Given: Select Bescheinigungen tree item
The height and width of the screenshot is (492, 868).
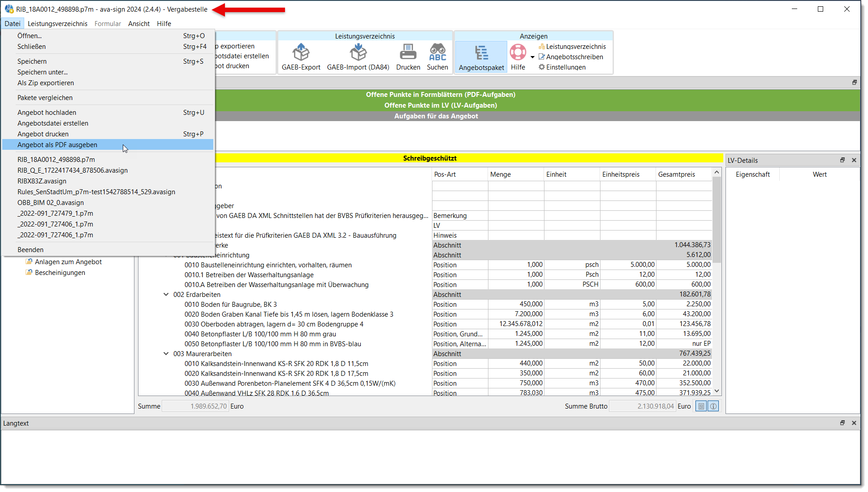Looking at the screenshot, I should point(60,273).
